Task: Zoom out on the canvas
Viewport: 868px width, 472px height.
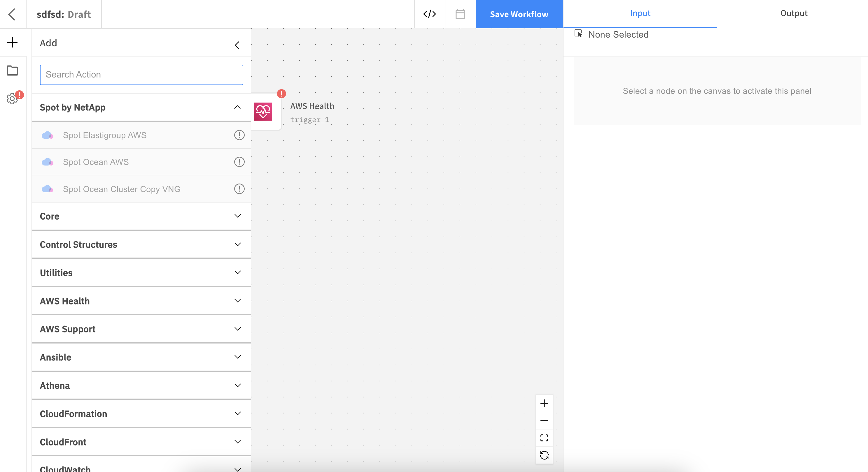Action: click(x=544, y=421)
